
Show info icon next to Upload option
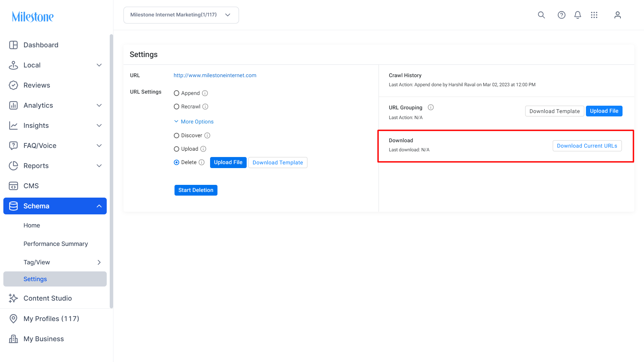pyautogui.click(x=203, y=149)
